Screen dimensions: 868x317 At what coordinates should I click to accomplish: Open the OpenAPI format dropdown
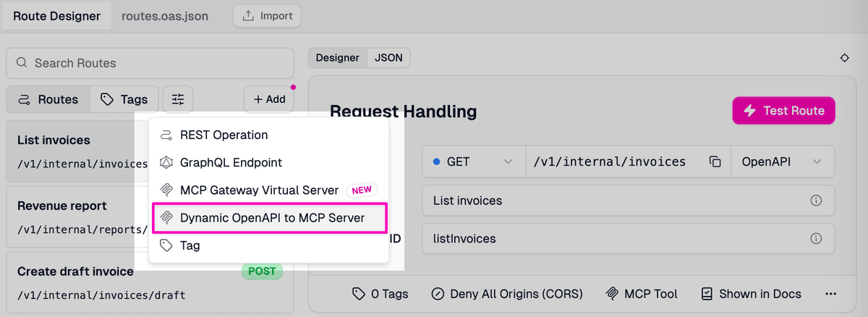click(783, 161)
